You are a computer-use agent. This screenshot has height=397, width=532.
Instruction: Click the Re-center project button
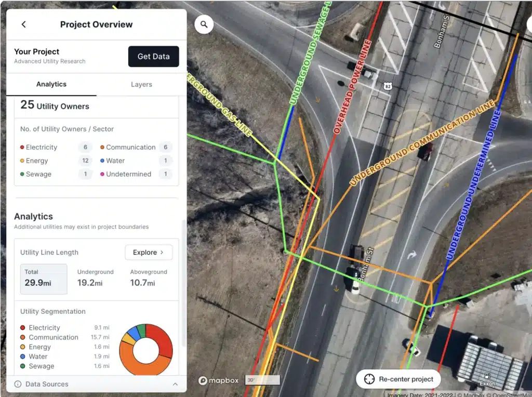click(398, 379)
